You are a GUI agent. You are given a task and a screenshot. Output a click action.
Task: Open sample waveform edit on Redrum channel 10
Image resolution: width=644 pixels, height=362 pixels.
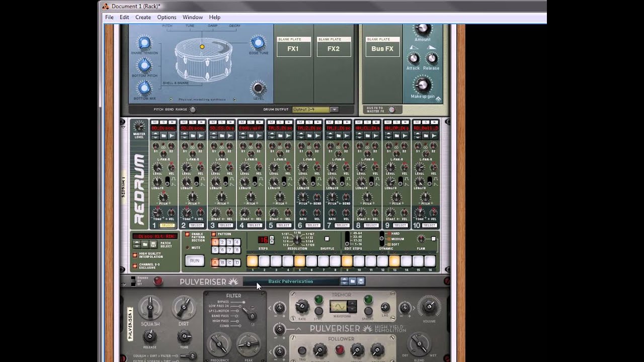point(434,136)
